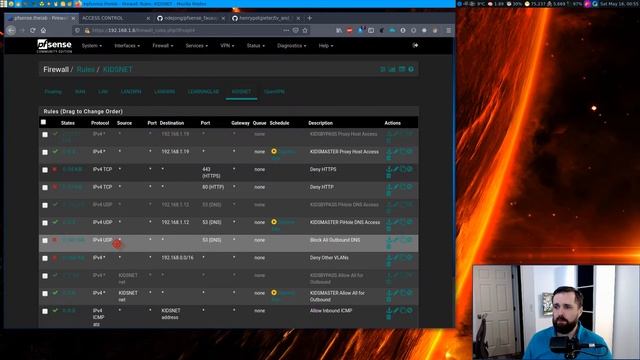The image size is (640, 360).
Task: Check the Deny HTTPS rule checkbox
Action: 45,170
